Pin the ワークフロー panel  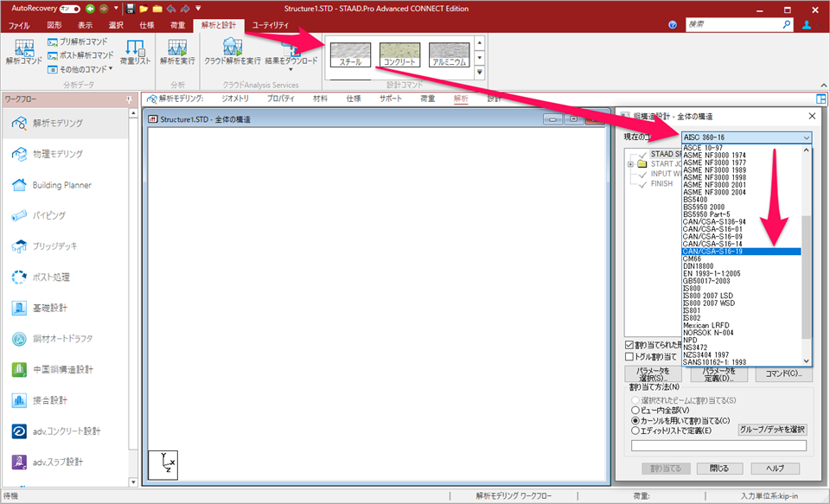point(129,99)
